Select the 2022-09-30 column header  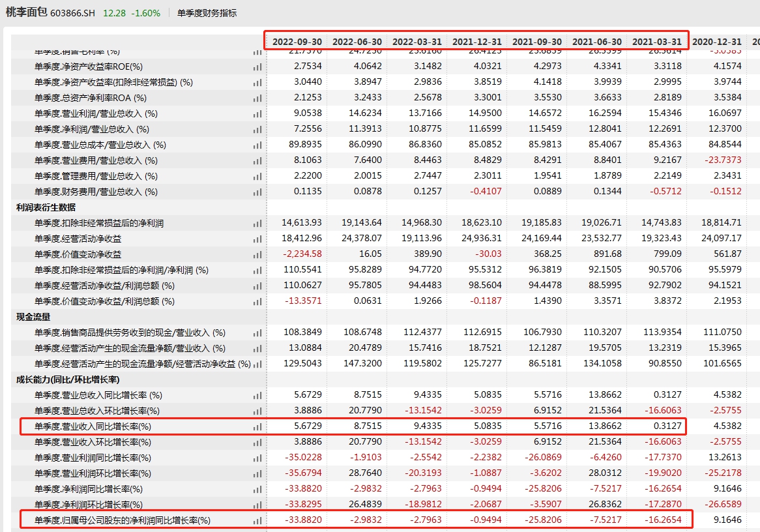tap(297, 42)
